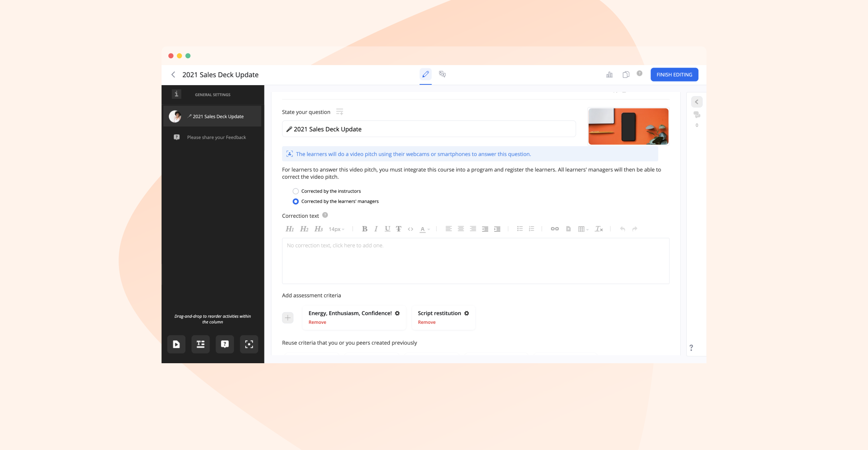
Task: Open General Settings in the sidebar
Action: pos(213,95)
